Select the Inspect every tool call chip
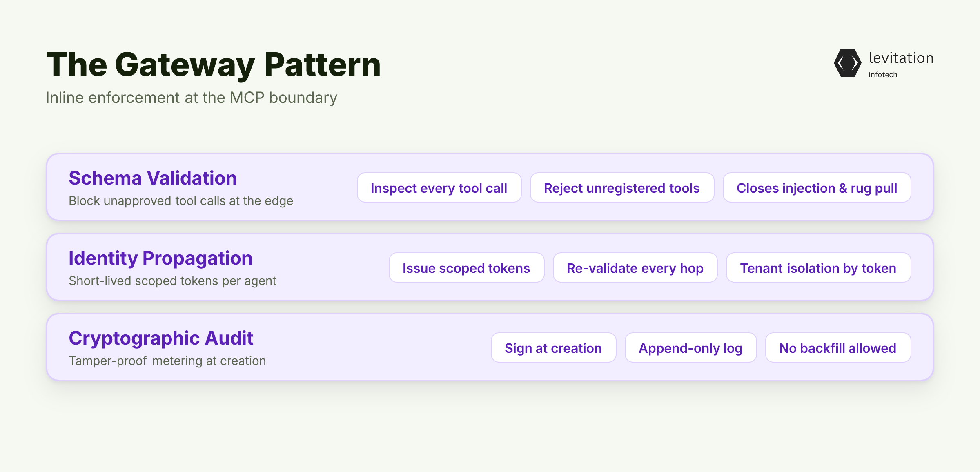The image size is (980, 472). [439, 187]
